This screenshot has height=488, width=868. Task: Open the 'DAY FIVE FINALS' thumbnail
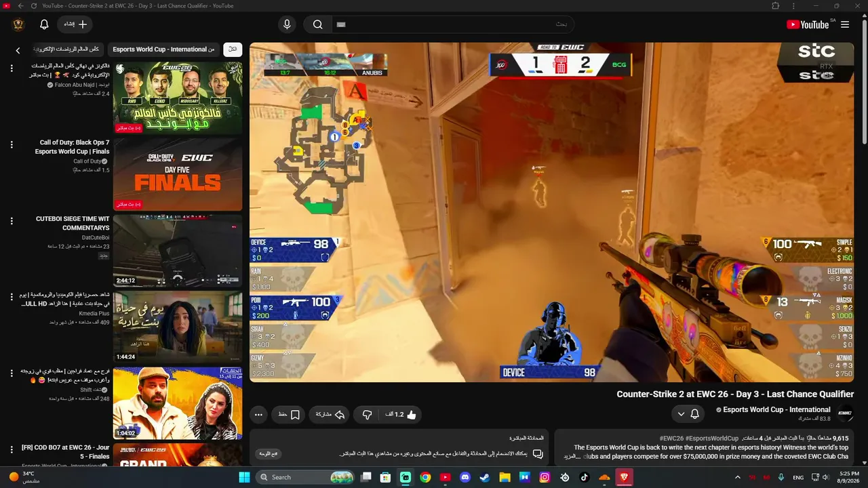pyautogui.click(x=178, y=175)
